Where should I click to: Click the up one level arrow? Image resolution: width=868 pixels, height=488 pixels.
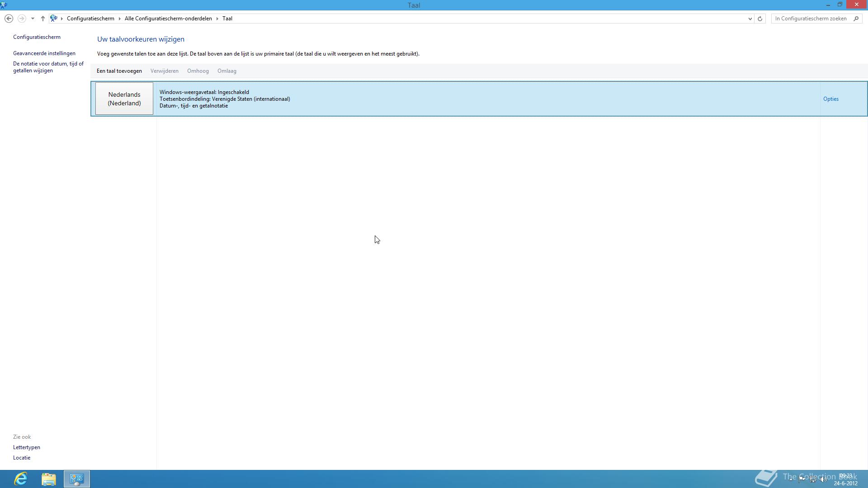43,19
